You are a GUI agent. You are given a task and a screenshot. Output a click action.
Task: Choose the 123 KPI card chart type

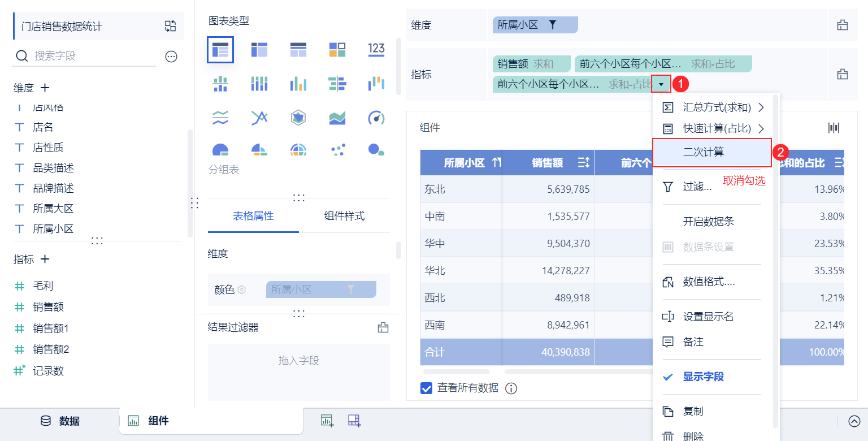376,50
